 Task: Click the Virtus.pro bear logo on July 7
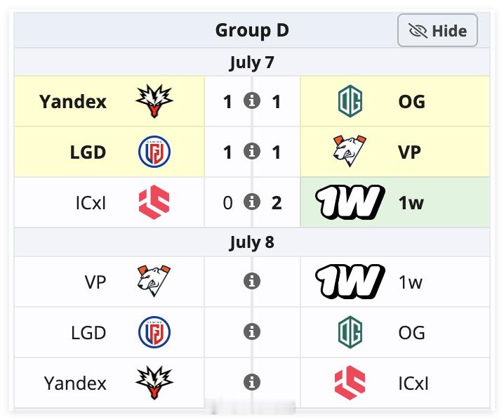point(350,151)
